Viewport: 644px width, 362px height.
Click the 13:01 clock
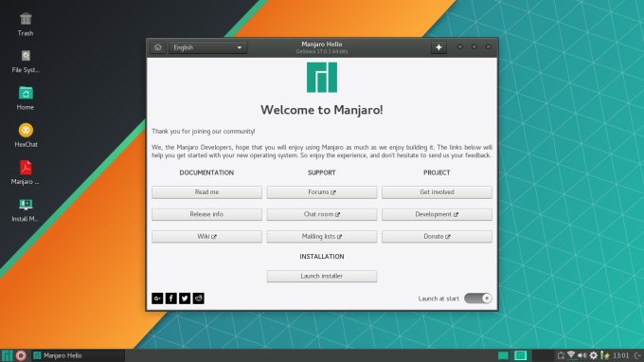coord(620,355)
